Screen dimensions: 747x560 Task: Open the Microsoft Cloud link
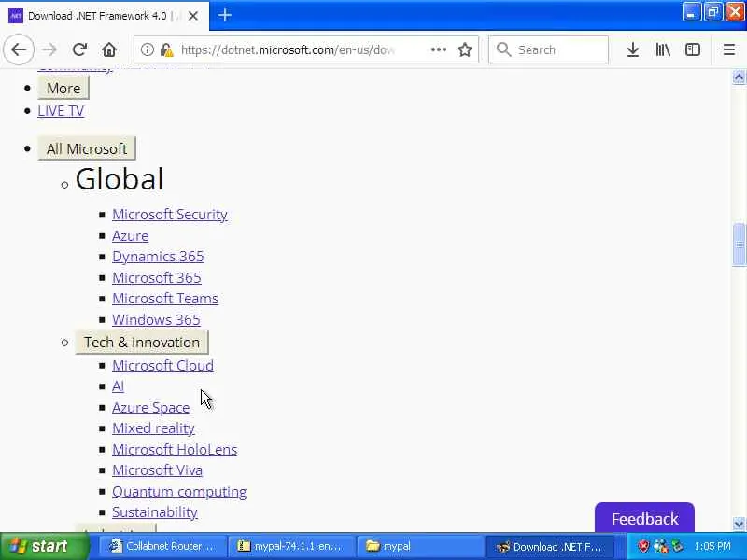(x=162, y=366)
